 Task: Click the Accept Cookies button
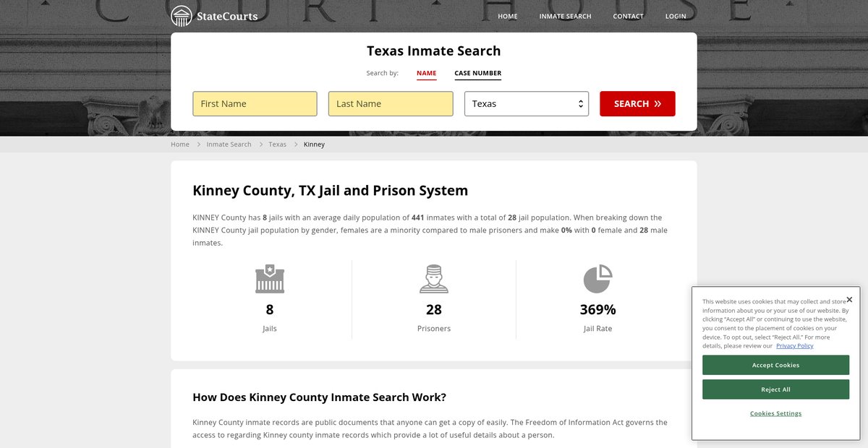pos(775,365)
